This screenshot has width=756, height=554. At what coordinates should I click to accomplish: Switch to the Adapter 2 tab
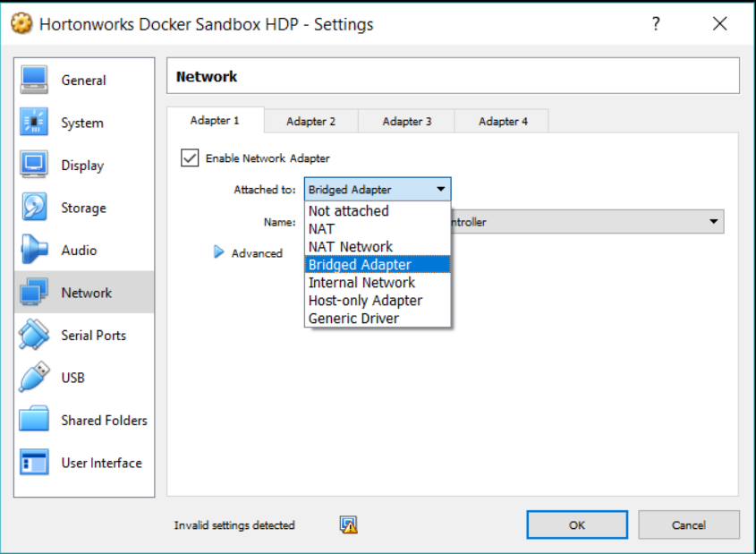(x=310, y=121)
